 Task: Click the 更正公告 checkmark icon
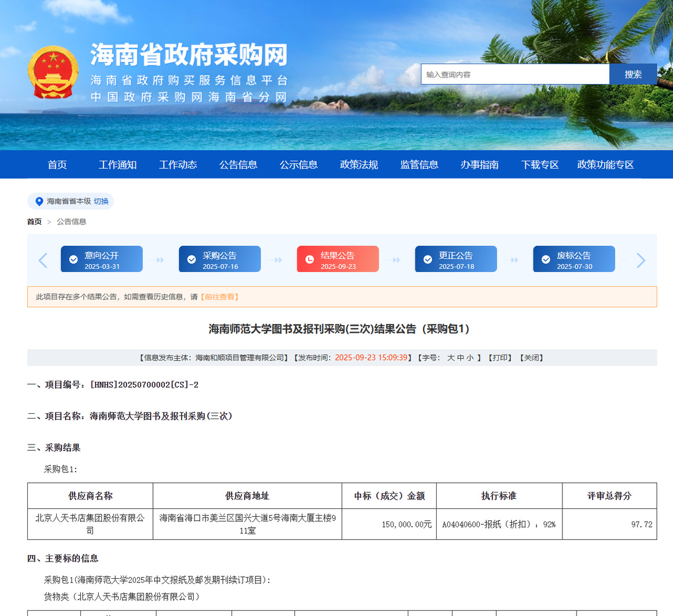[428, 260]
